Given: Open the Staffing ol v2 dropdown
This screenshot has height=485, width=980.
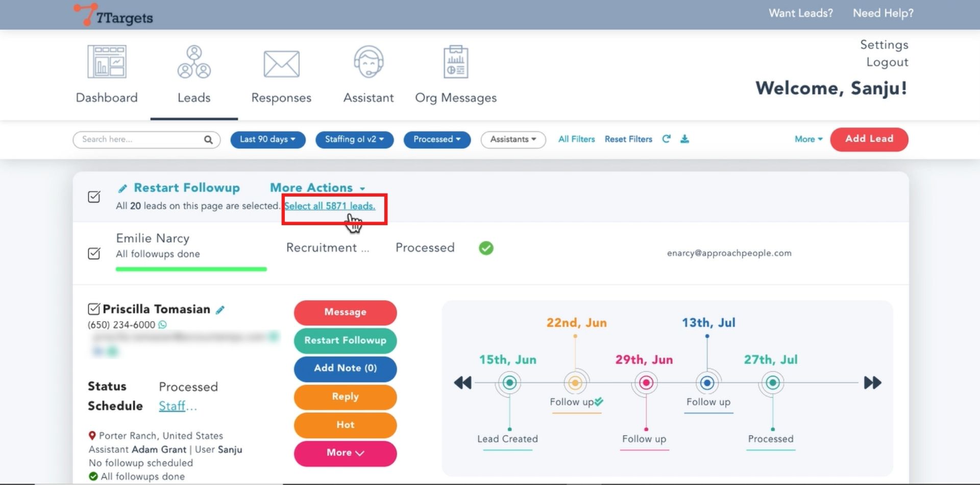Looking at the screenshot, I should 354,139.
